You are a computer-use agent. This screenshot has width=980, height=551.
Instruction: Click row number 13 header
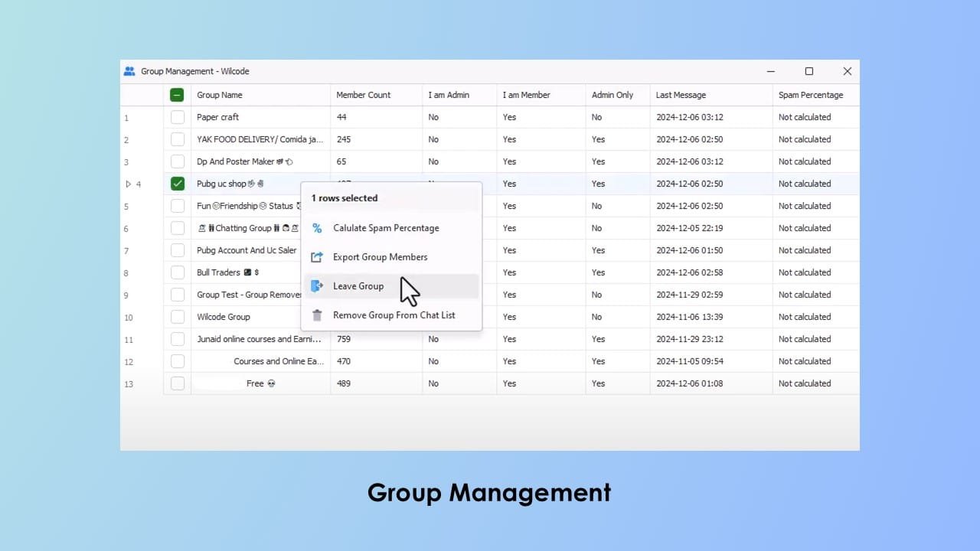pyautogui.click(x=129, y=384)
